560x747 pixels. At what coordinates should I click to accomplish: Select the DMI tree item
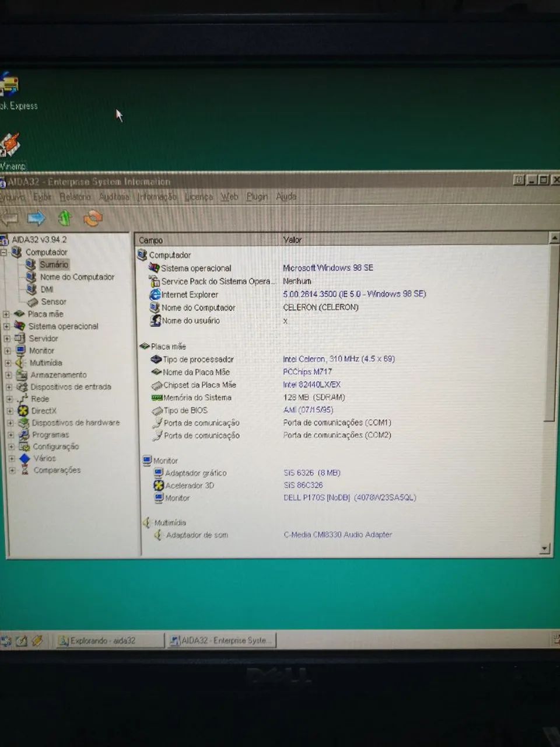47,289
